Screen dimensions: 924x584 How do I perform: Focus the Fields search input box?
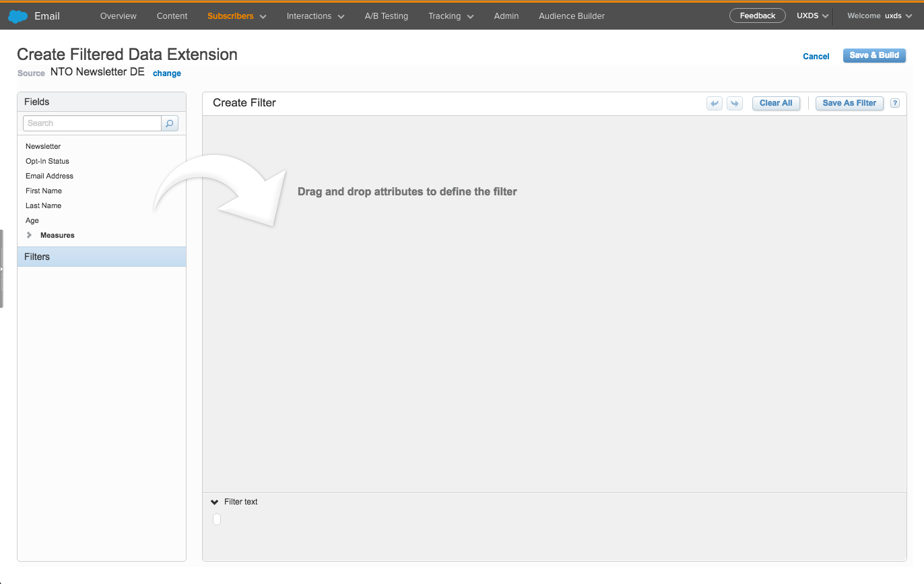click(x=93, y=123)
